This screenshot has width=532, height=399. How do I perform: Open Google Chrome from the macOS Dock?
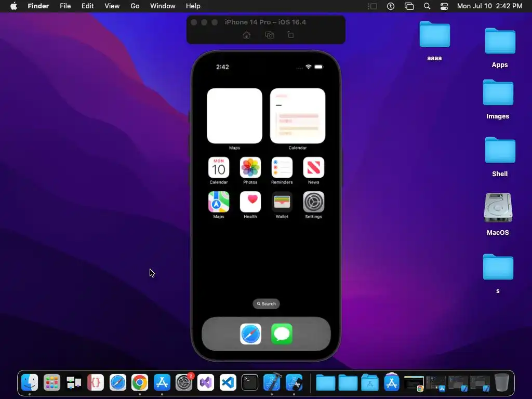[x=140, y=382]
